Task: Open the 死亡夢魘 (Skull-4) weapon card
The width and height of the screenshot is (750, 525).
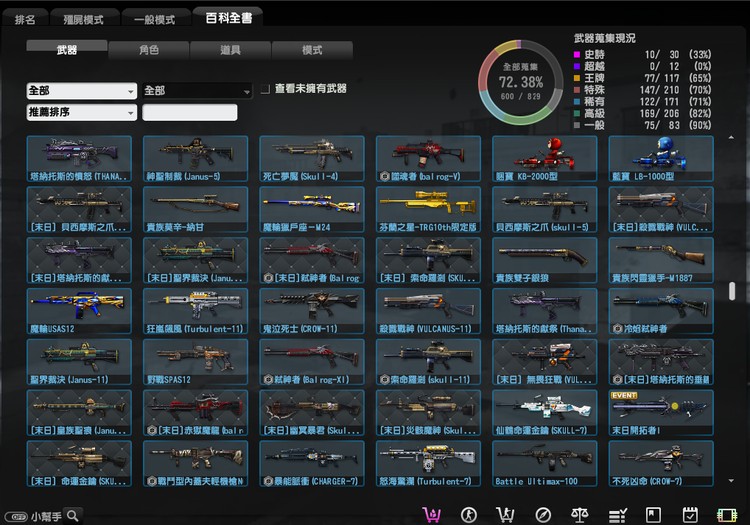Action: click(x=312, y=158)
